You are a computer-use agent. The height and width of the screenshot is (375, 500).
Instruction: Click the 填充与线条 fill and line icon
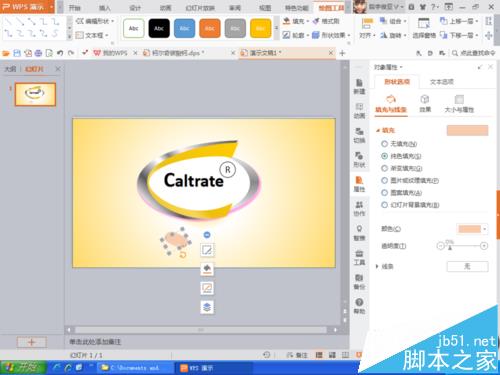point(391,104)
